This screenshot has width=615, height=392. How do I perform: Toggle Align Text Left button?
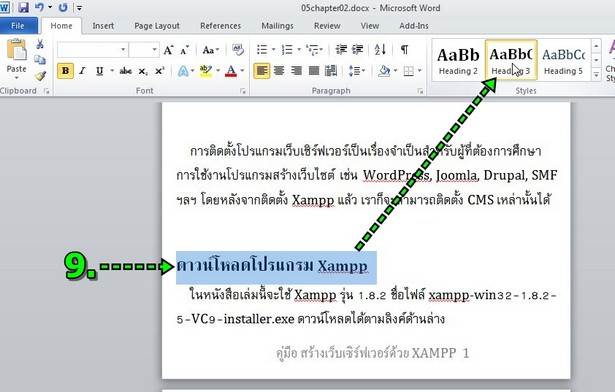[x=262, y=71]
